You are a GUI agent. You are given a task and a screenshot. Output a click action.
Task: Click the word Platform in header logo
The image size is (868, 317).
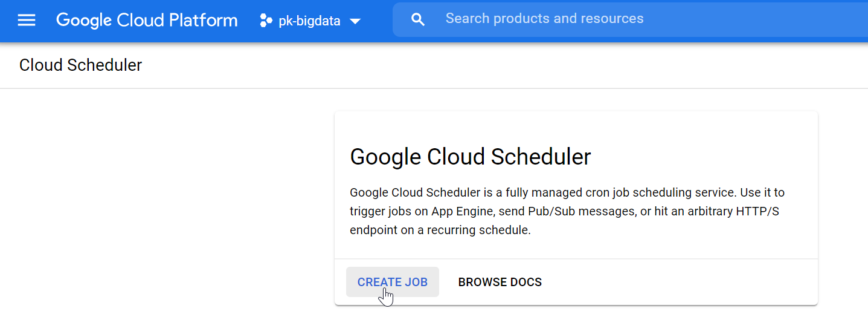(x=203, y=21)
